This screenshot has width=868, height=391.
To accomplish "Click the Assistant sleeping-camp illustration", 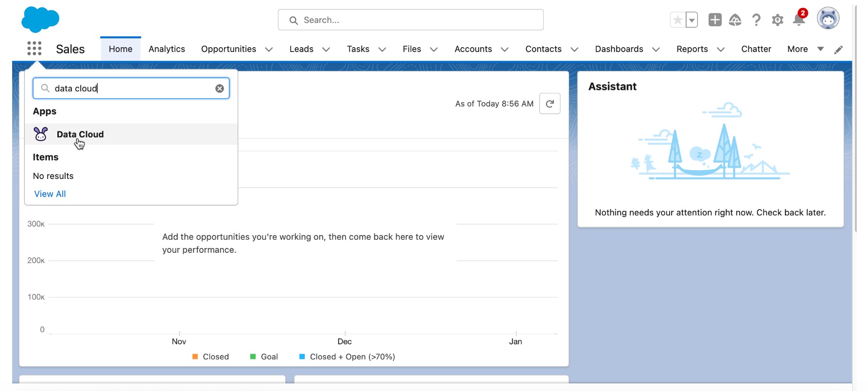I will click(x=711, y=141).
